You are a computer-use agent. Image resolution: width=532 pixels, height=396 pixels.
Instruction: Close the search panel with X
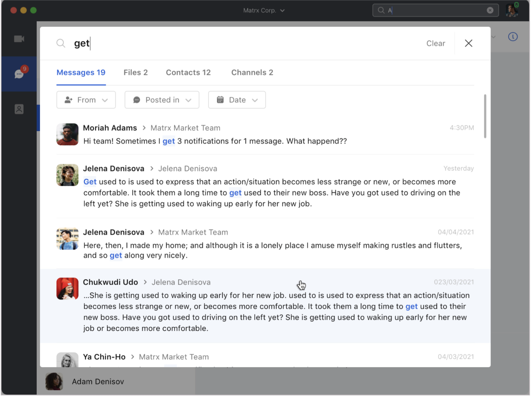(x=468, y=43)
